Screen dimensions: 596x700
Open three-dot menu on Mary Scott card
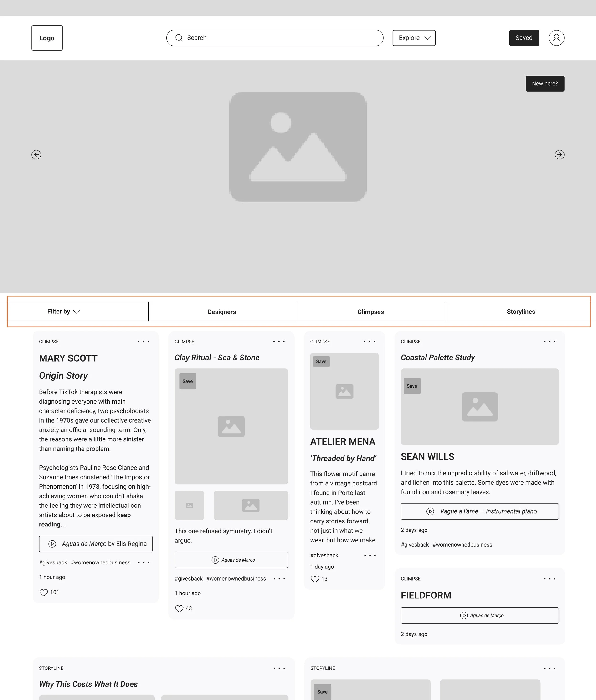tap(143, 342)
